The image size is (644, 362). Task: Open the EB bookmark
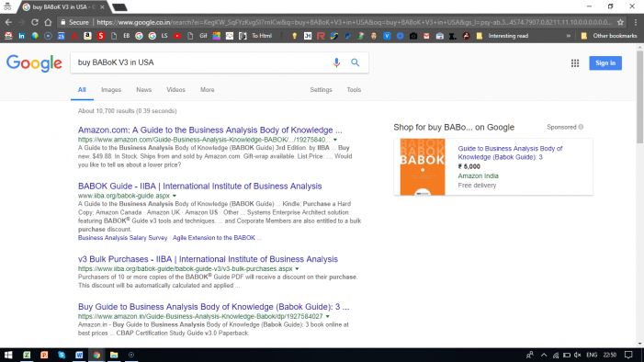127,36
